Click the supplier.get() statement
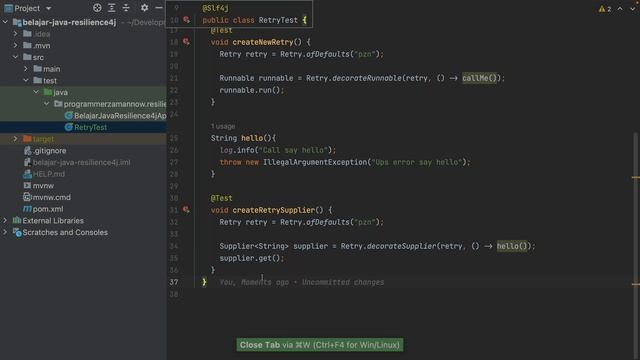Viewport: 640px width, 360px height. (x=251, y=258)
